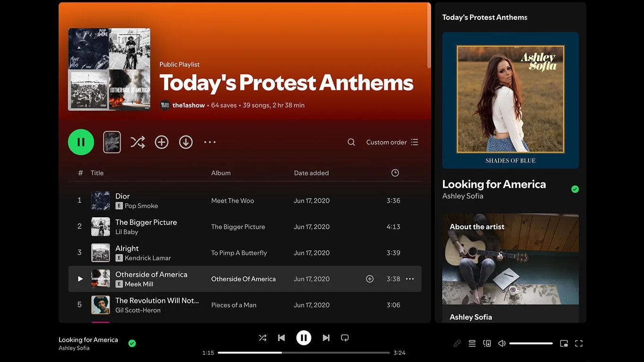Open connect to a device
The width and height of the screenshot is (644, 362).
pyautogui.click(x=487, y=344)
